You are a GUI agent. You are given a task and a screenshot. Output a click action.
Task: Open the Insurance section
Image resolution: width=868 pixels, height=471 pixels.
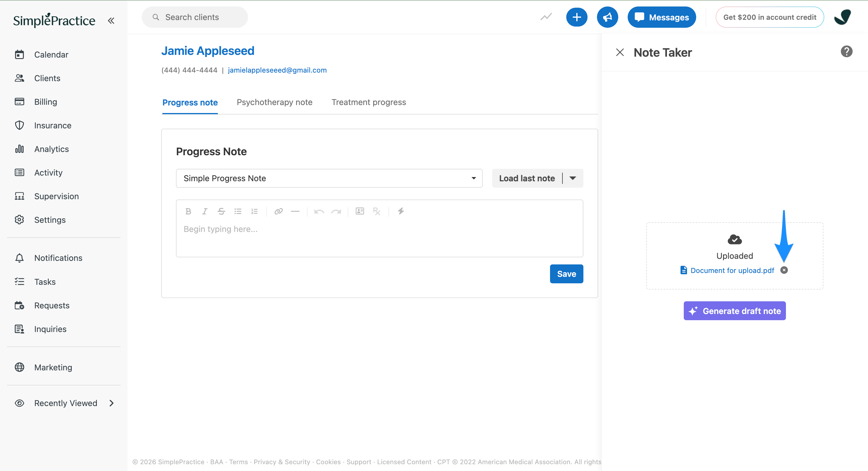53,125
